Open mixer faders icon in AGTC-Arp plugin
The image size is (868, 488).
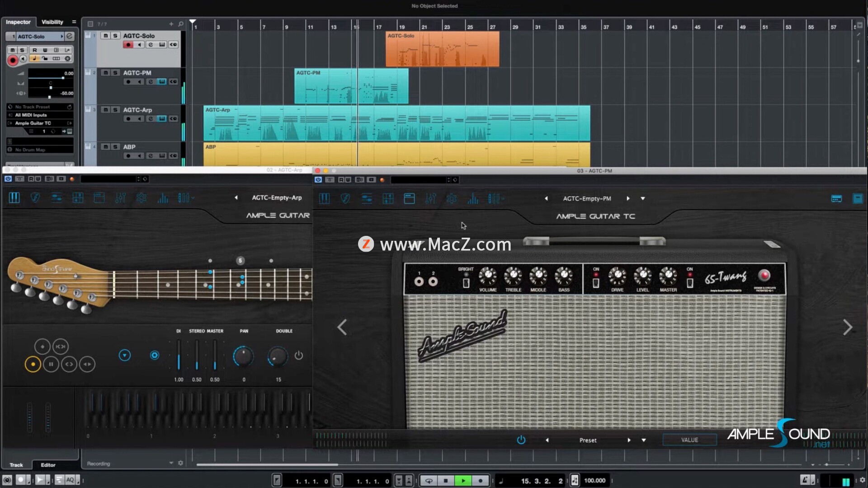pos(120,197)
